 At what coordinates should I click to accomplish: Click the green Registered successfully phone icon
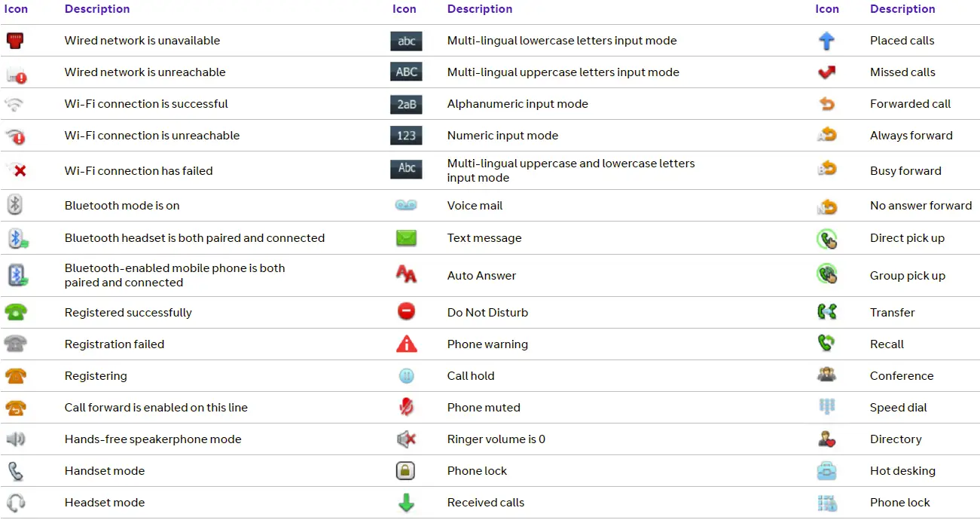(15, 312)
